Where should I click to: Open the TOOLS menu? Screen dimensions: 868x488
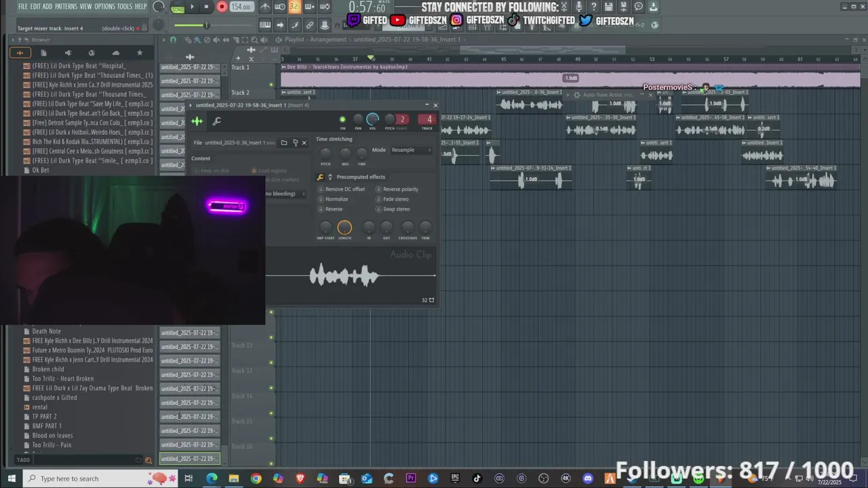pos(125,6)
